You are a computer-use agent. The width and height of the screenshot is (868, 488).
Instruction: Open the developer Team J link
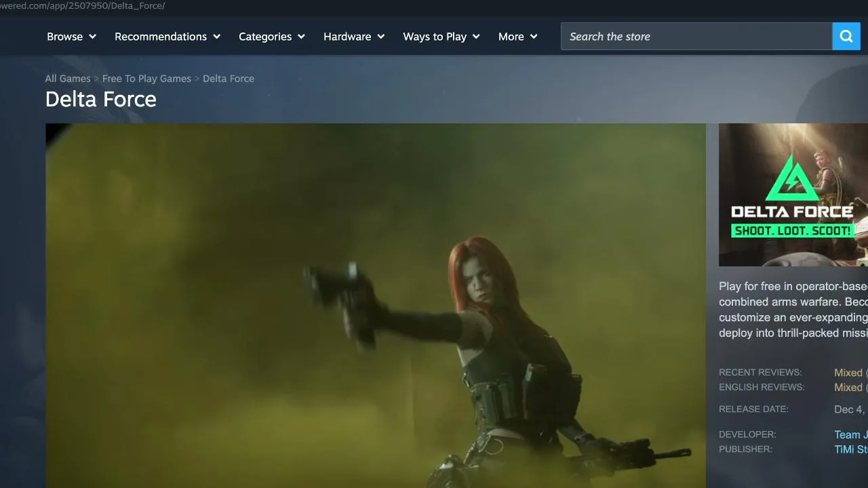point(851,435)
